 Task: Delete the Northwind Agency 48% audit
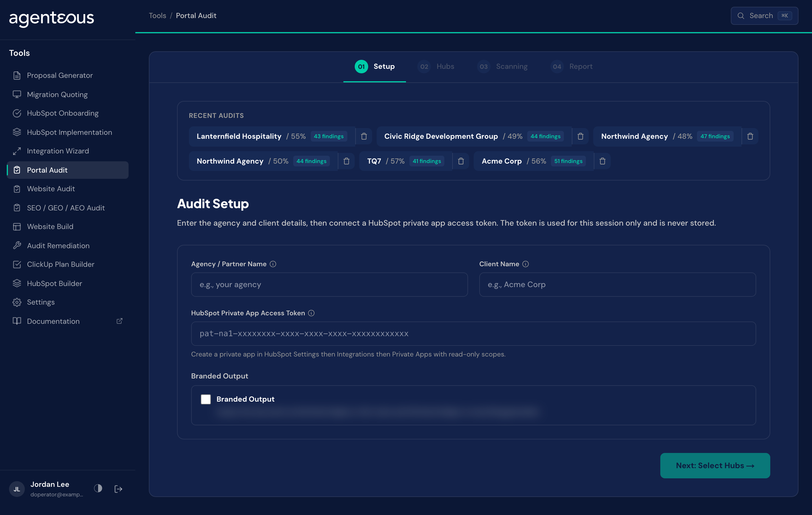(x=750, y=136)
